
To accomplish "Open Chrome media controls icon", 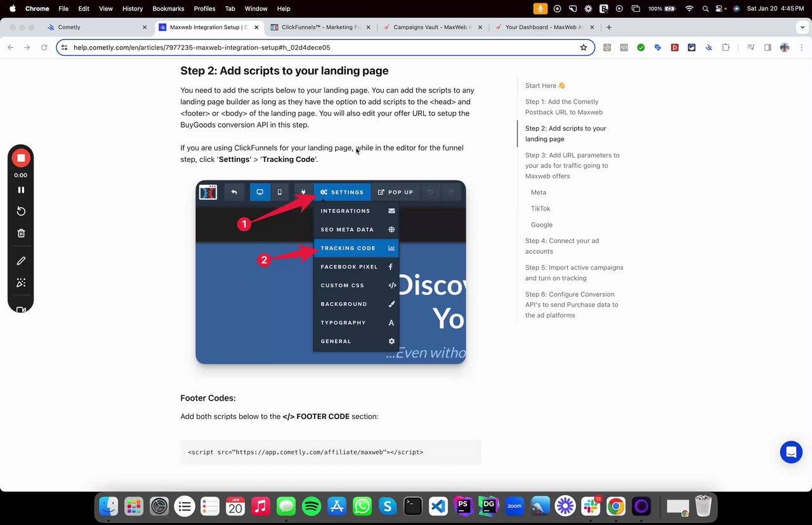I will point(750,48).
